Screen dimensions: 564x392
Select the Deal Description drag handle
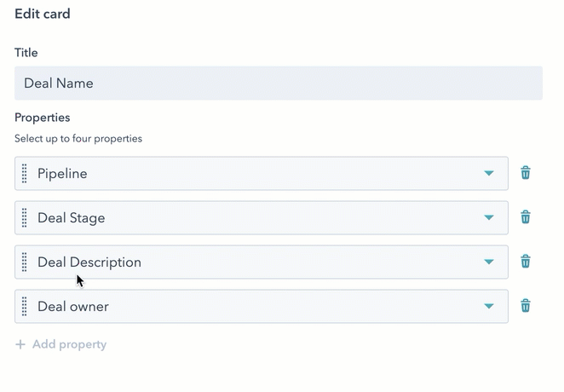tap(24, 262)
